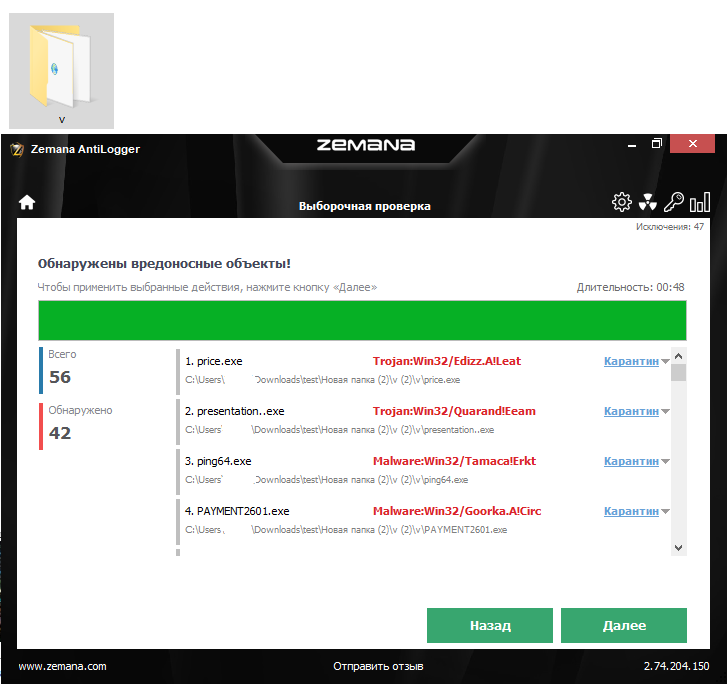
Task: Click Zemana AntiLogger title bar logo icon
Action: (x=17, y=149)
